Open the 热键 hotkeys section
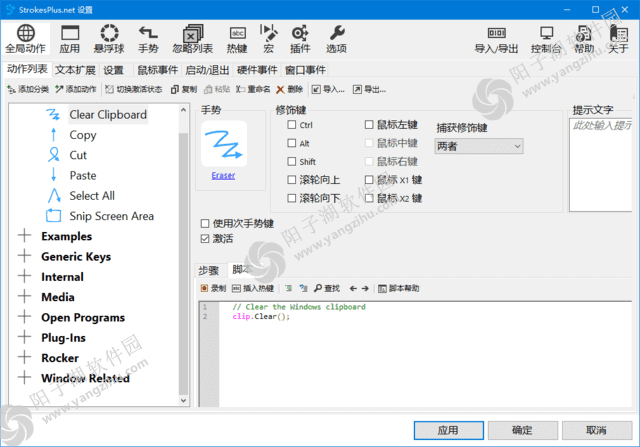The image size is (640, 447). coord(237,39)
